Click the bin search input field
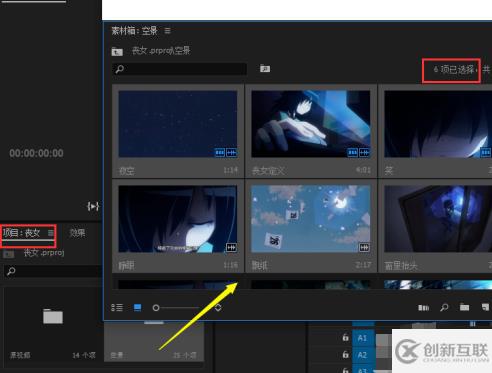This screenshot has width=492, height=373. (180, 69)
